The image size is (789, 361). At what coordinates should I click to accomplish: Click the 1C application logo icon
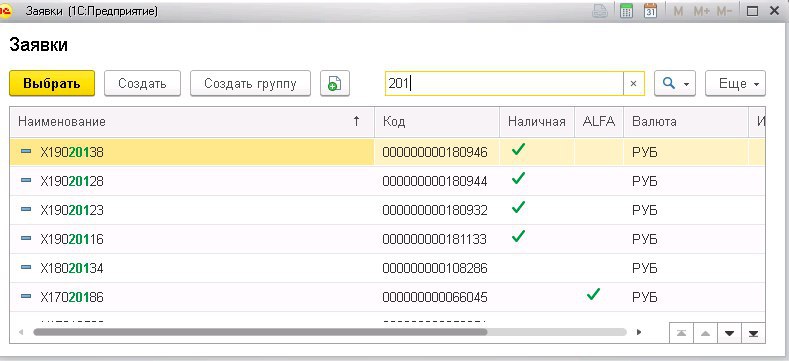coord(6,11)
